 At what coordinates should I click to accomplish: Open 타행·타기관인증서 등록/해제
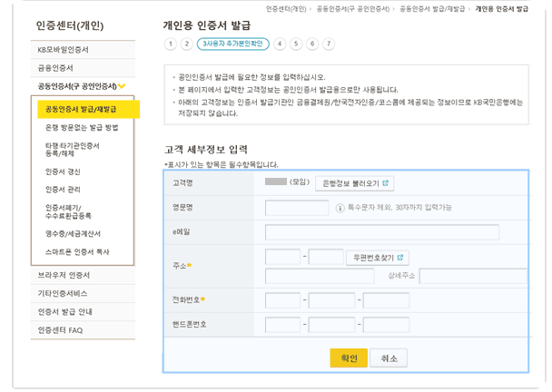[72, 150]
